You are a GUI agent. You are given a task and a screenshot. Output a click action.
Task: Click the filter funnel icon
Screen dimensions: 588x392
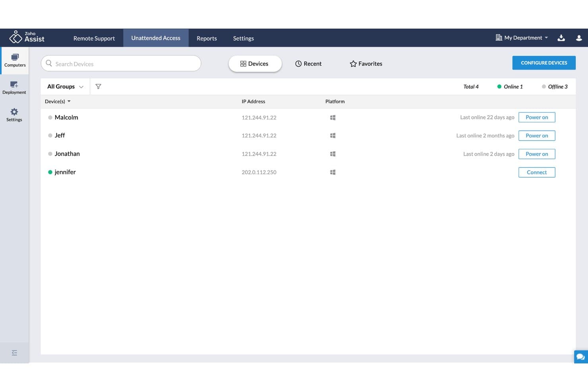click(98, 87)
